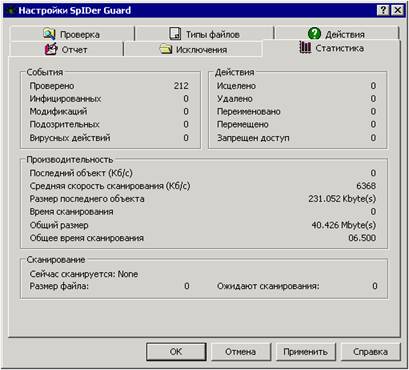Open help via Справка button
The height and width of the screenshot is (370, 409).
370,352
